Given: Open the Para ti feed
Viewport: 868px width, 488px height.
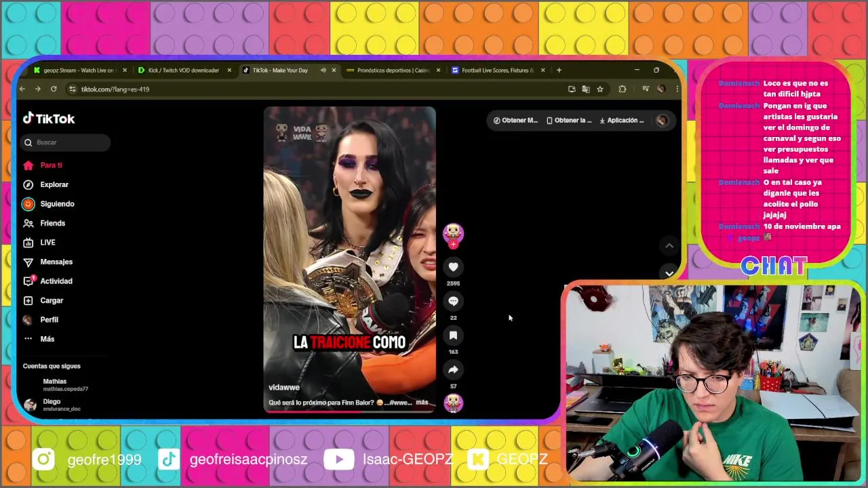Looking at the screenshot, I should tap(51, 165).
